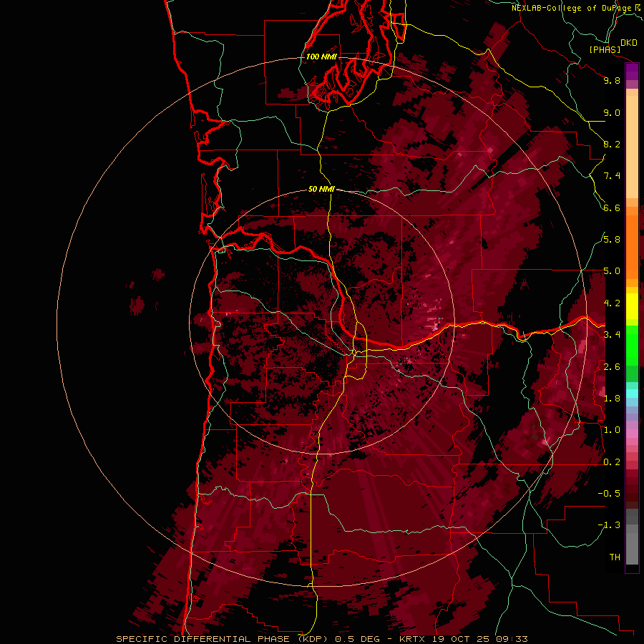This screenshot has height=644, width=644.
Task: Click the 1.0 value on the color scale
Action: (612, 430)
